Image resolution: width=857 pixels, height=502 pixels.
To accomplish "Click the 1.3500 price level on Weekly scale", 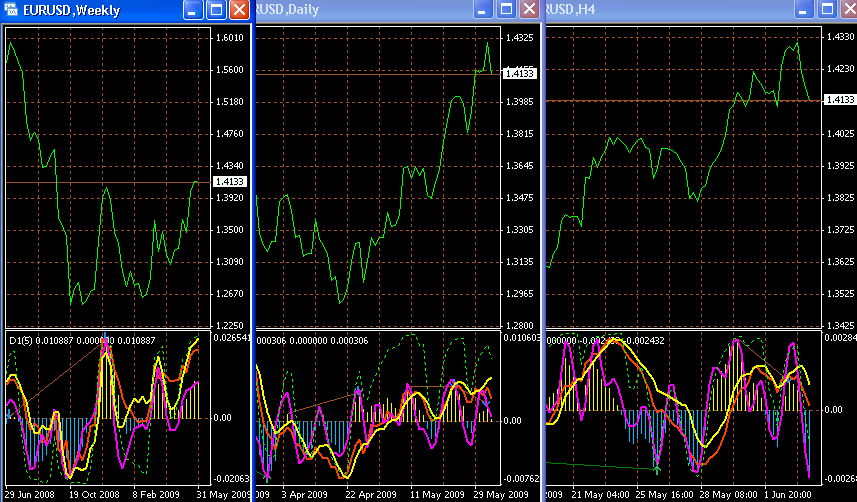I will (x=230, y=230).
